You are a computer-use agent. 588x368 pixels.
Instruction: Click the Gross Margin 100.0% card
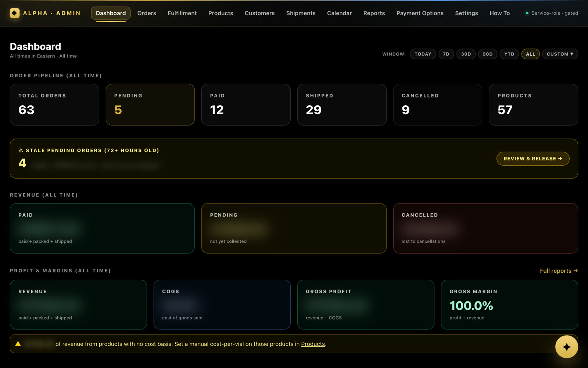tap(509, 305)
